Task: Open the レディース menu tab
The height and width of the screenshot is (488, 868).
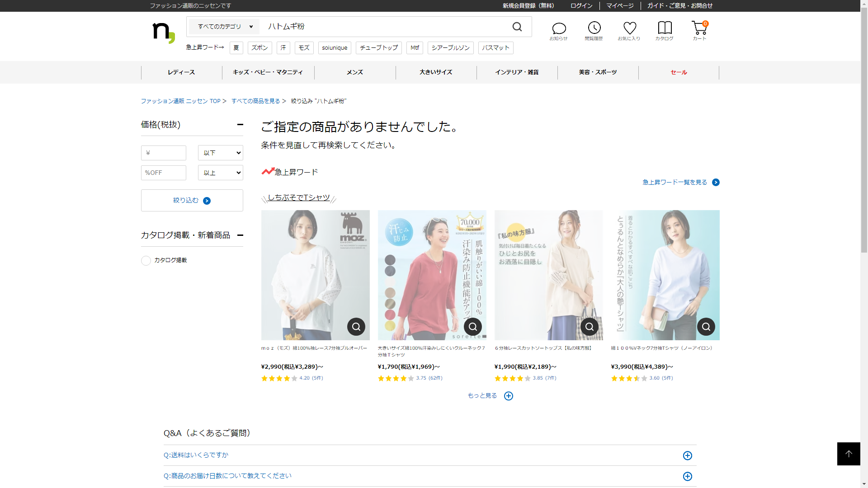Action: [x=181, y=72]
